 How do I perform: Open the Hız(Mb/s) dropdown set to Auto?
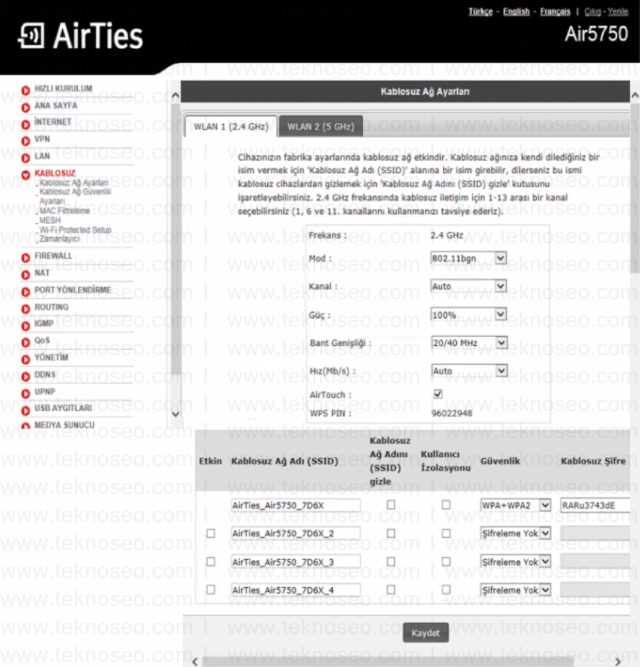(x=469, y=371)
